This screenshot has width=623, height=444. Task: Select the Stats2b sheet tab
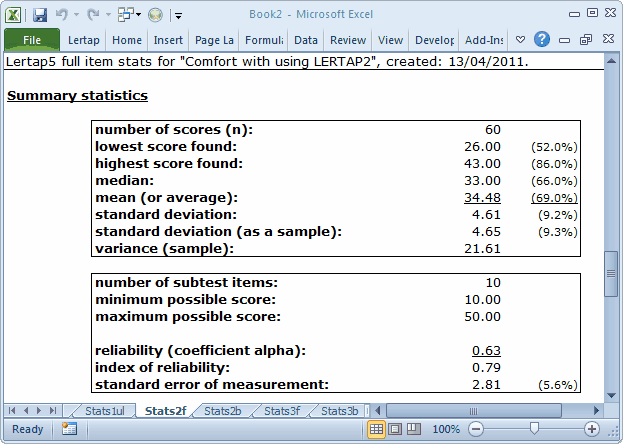coord(223,411)
